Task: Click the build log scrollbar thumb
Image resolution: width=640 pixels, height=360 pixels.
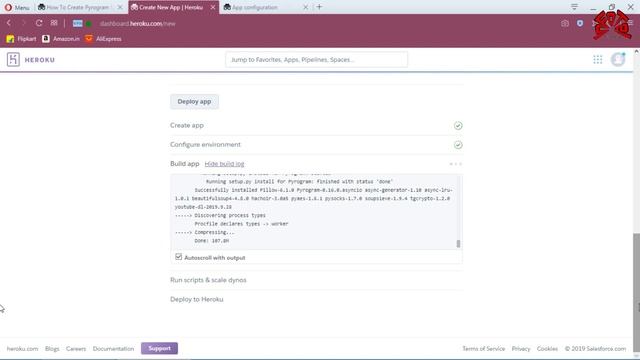Action: point(458,244)
